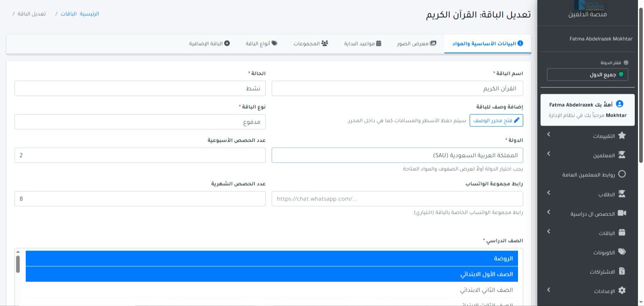Click the student icon next to الطلاب
644x306 pixels.
(622, 194)
